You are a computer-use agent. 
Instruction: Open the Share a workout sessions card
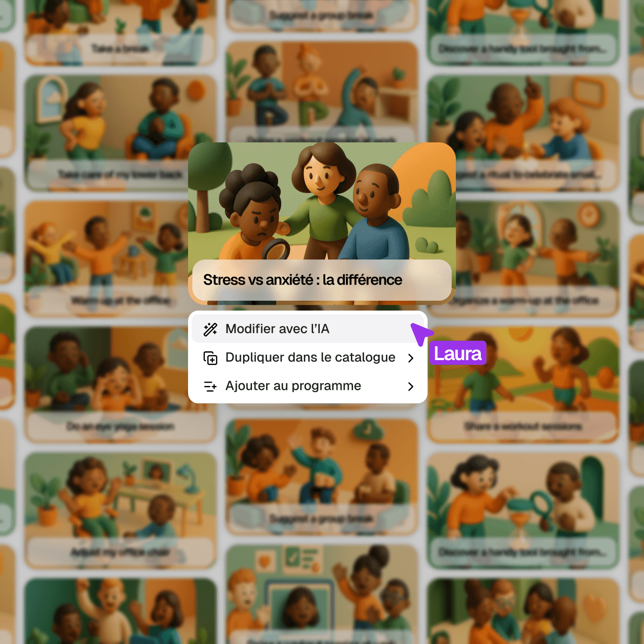click(x=523, y=385)
